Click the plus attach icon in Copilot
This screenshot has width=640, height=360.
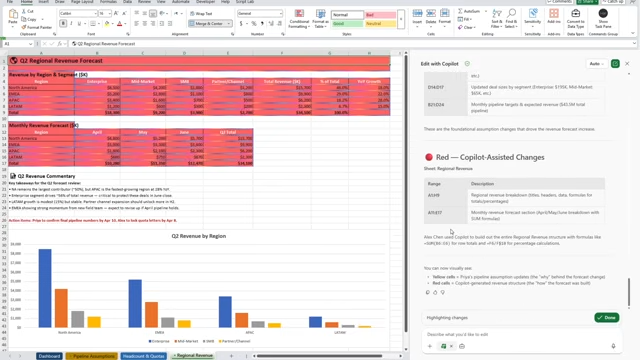(429, 346)
